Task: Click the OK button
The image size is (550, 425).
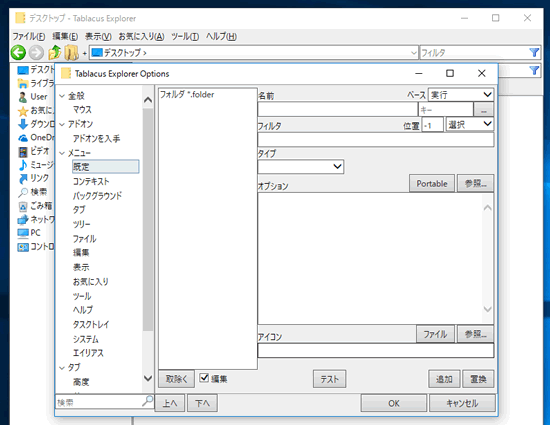Action: pos(394,403)
